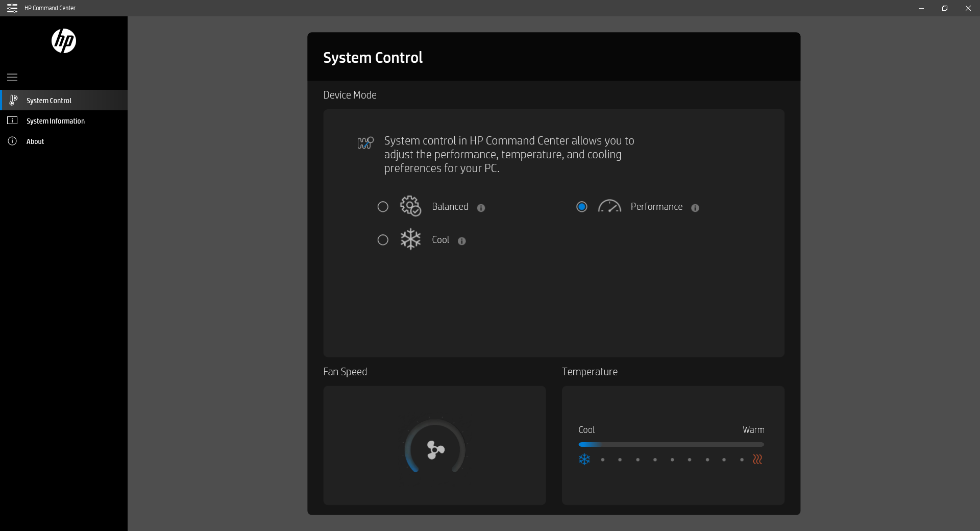
Task: Click the Balanced gear icon
Action: tap(410, 206)
